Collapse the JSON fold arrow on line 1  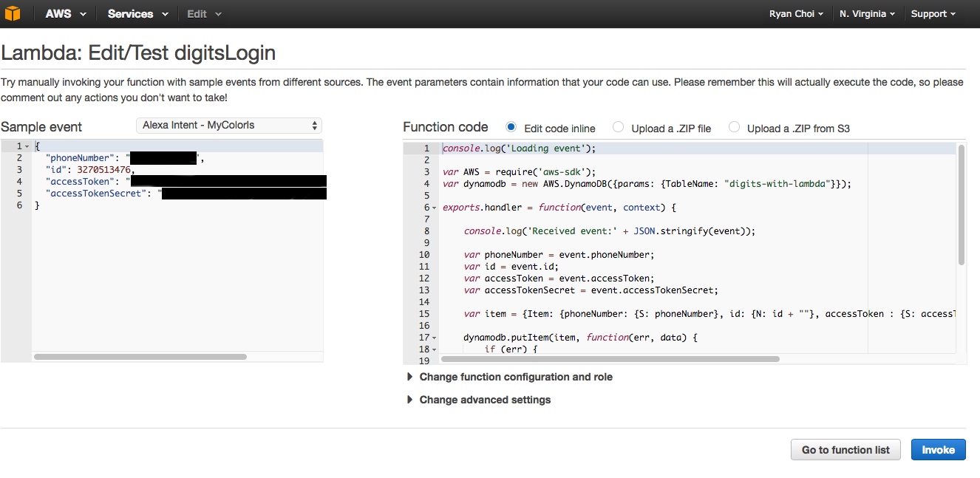(x=27, y=146)
